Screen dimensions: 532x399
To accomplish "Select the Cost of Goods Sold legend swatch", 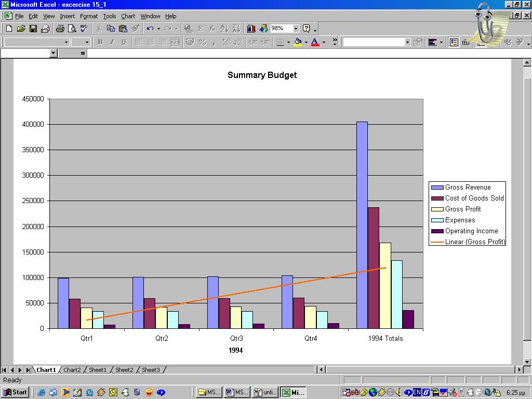I will click(x=437, y=198).
